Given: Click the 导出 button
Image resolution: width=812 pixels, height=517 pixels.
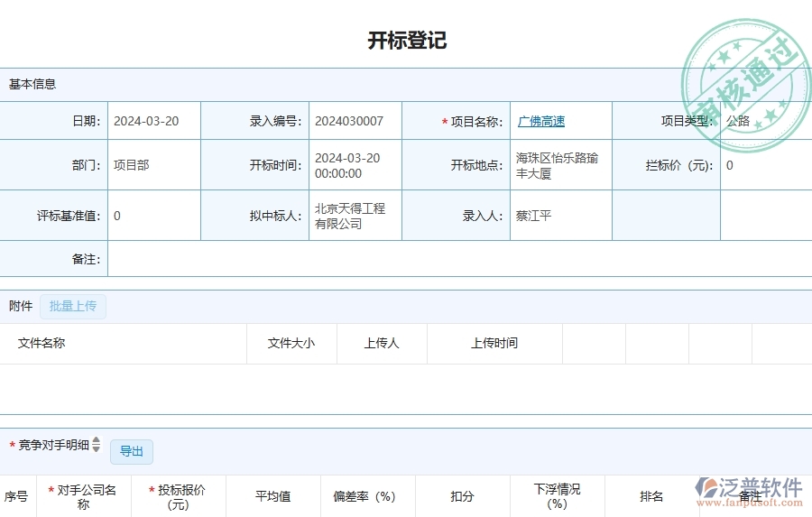Looking at the screenshot, I should pyautogui.click(x=132, y=452).
